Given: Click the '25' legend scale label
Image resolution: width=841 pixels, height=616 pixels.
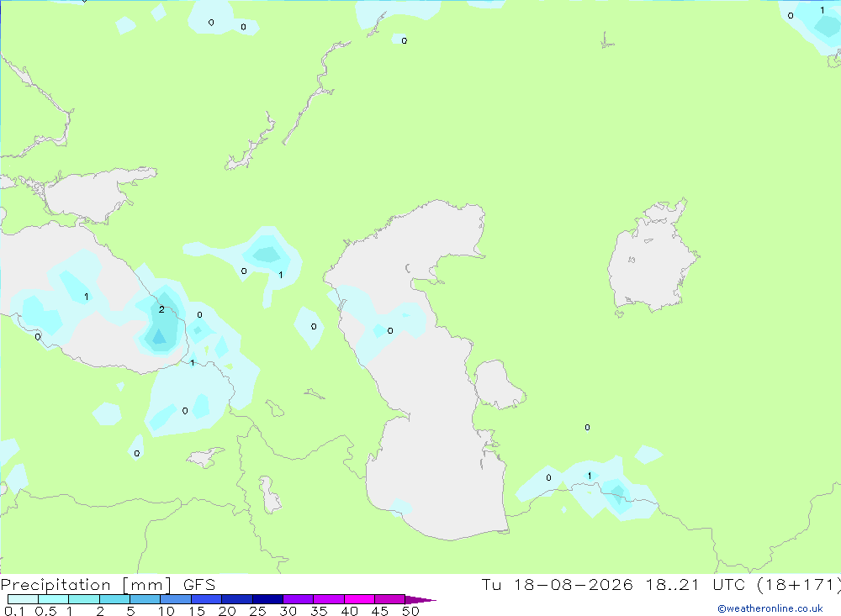Looking at the screenshot, I should coord(258,611).
